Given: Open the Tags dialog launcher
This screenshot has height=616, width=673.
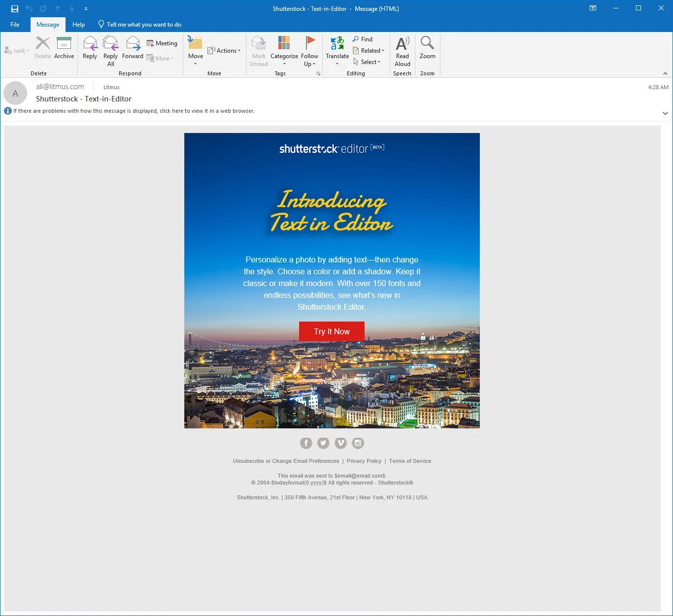Looking at the screenshot, I should [318, 74].
